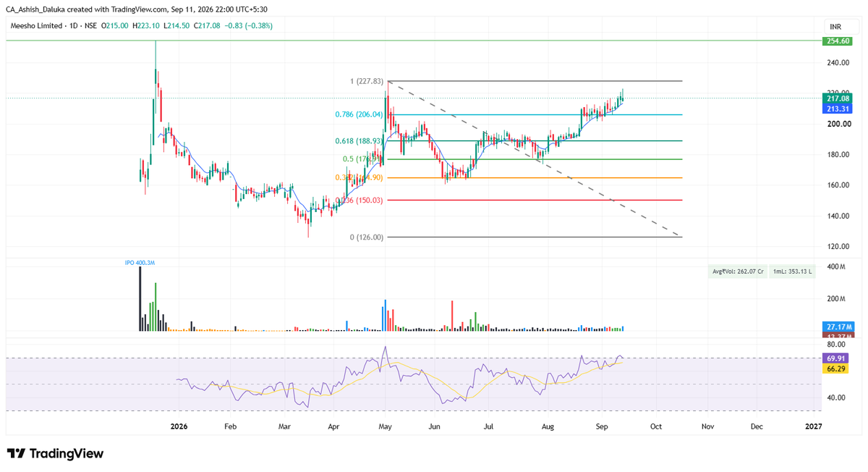Select the orange 0.382 Fib level label

358,177
